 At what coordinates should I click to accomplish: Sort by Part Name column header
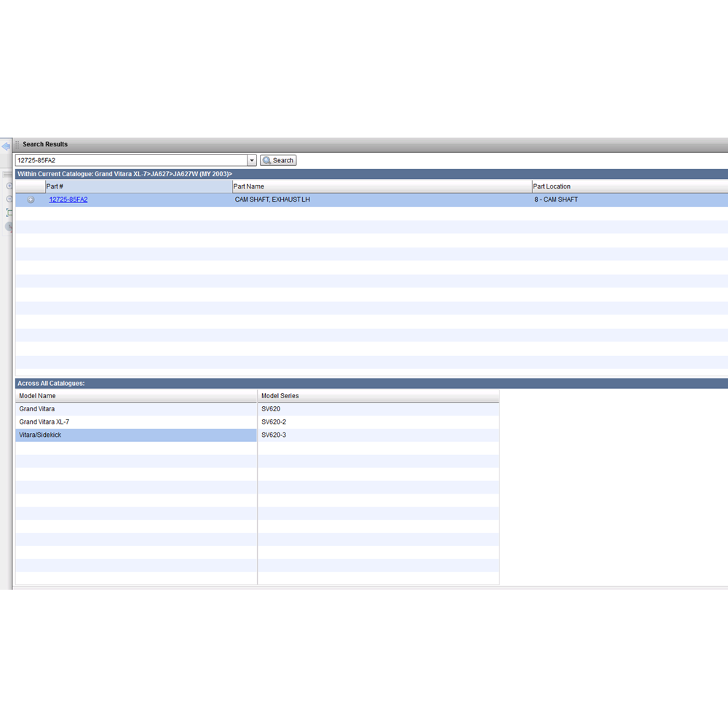tap(381, 186)
